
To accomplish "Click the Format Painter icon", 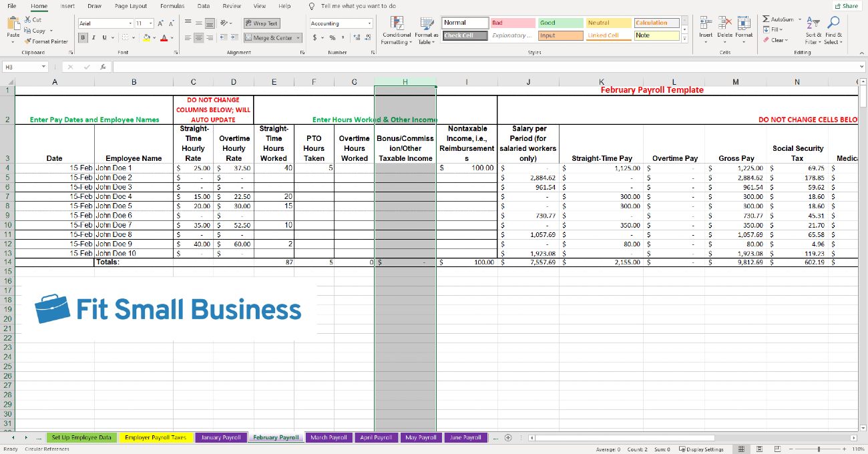I will 28,41.
